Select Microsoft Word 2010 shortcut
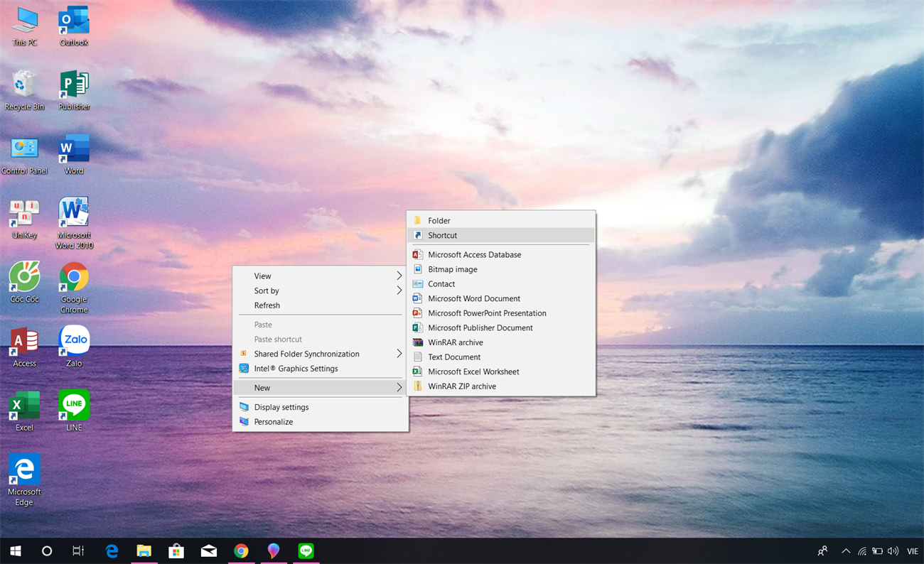This screenshot has width=924, height=564. point(74,224)
